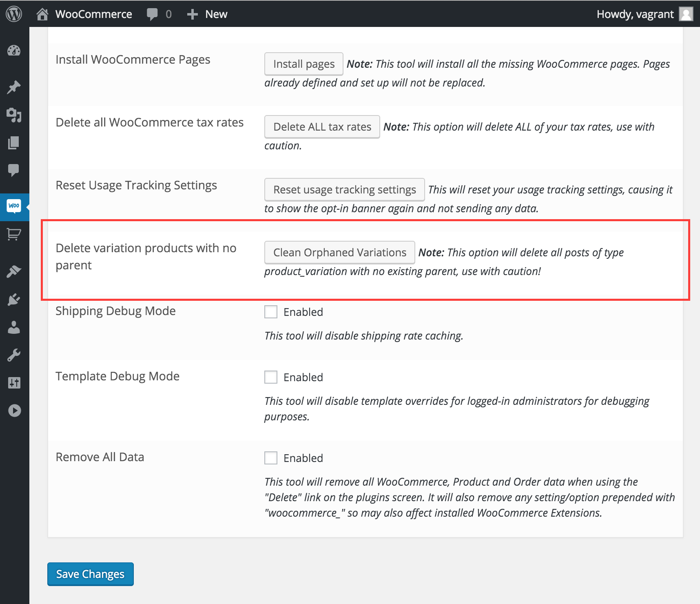
Task: Enable Template Debug Mode checkbox
Action: click(271, 377)
